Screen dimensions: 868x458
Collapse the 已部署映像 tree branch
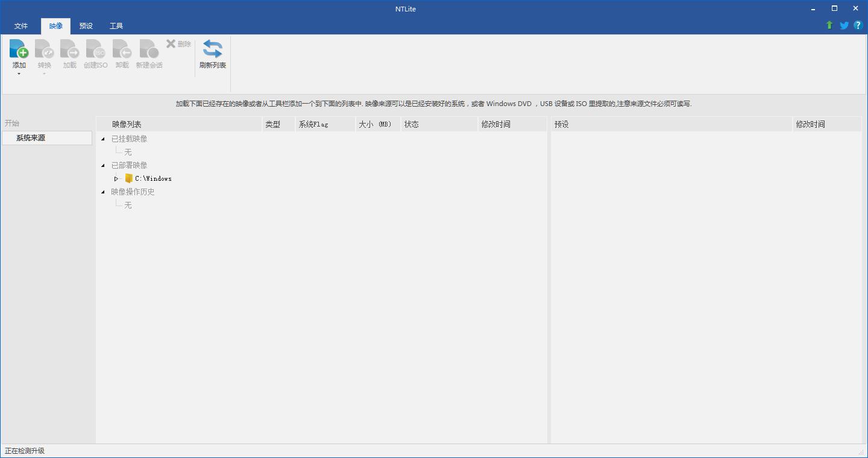102,165
